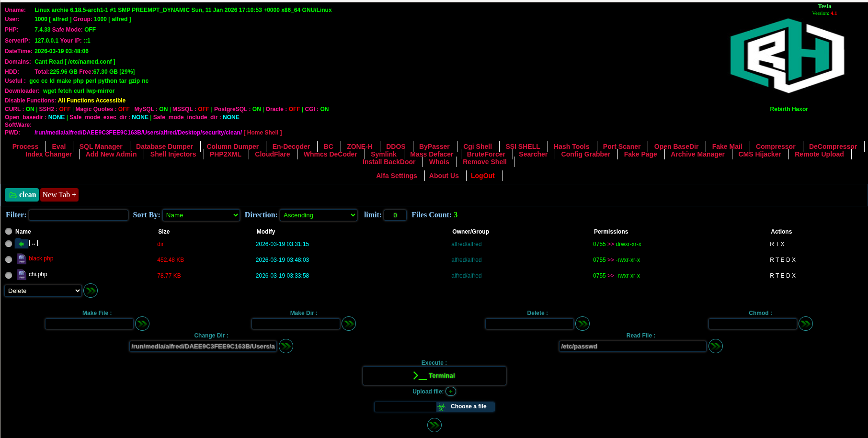The width and height of the screenshot is (868, 438).
Task: Sort by the Modify column header
Action: click(266, 232)
